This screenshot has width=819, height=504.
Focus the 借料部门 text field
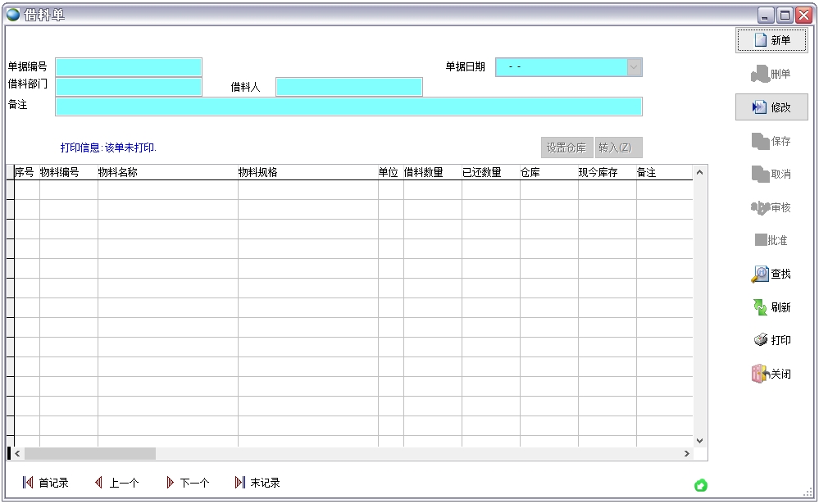(x=129, y=87)
